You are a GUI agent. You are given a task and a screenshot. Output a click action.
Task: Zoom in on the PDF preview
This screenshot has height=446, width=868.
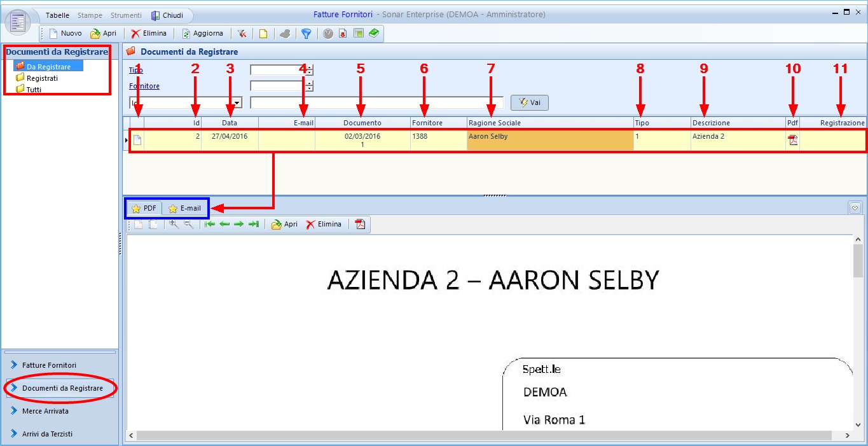point(173,225)
